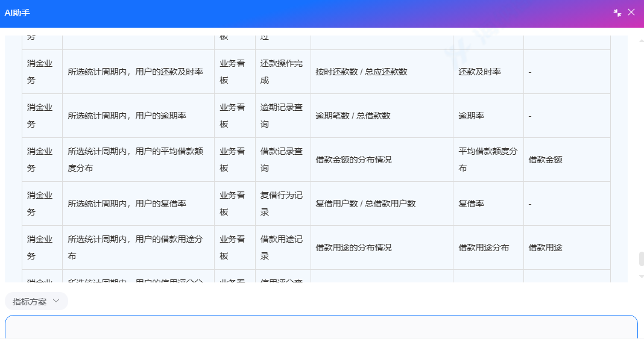Shrink the AI助手 window using collapse icon
The height and width of the screenshot is (339, 644).
click(x=617, y=13)
